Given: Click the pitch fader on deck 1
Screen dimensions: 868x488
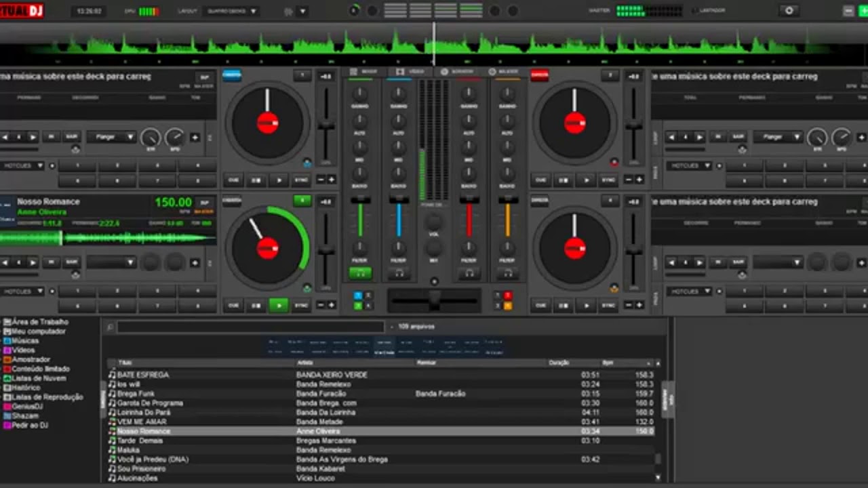Looking at the screenshot, I should [x=326, y=125].
